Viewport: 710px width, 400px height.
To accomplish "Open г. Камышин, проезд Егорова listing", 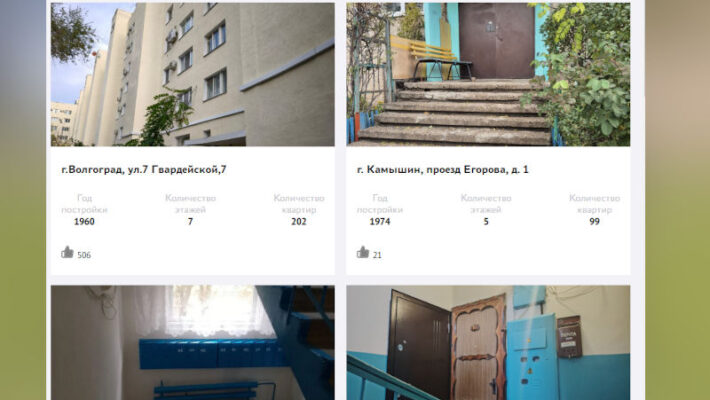I will pos(442,170).
